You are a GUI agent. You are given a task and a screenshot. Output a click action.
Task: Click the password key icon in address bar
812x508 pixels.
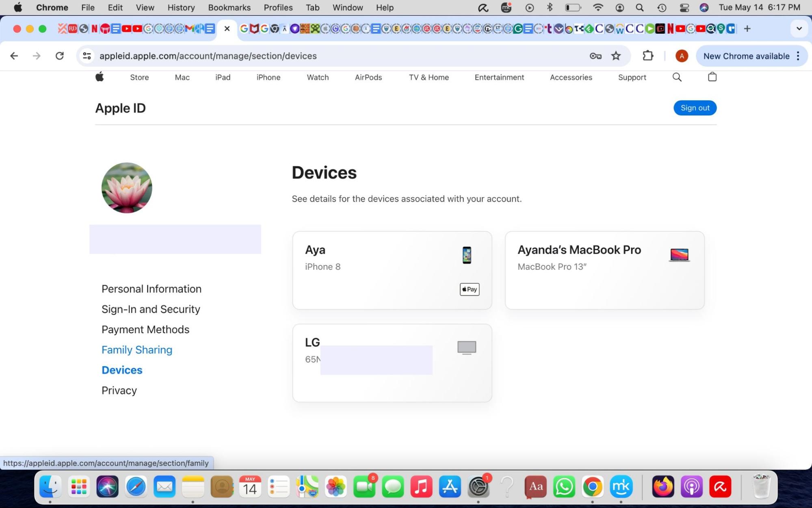pos(595,56)
